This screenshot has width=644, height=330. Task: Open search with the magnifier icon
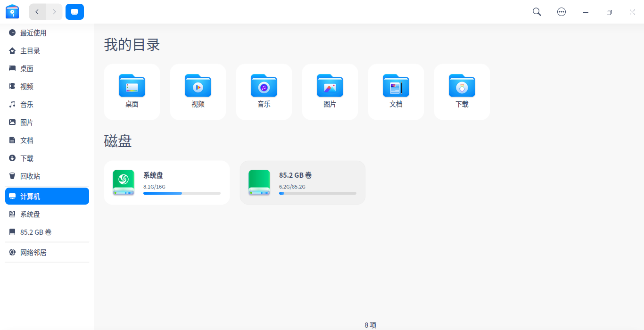click(x=537, y=12)
